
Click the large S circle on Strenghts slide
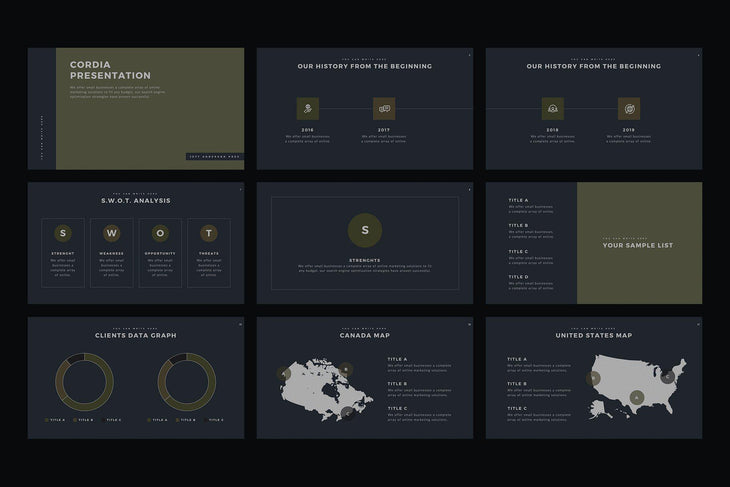(x=365, y=230)
